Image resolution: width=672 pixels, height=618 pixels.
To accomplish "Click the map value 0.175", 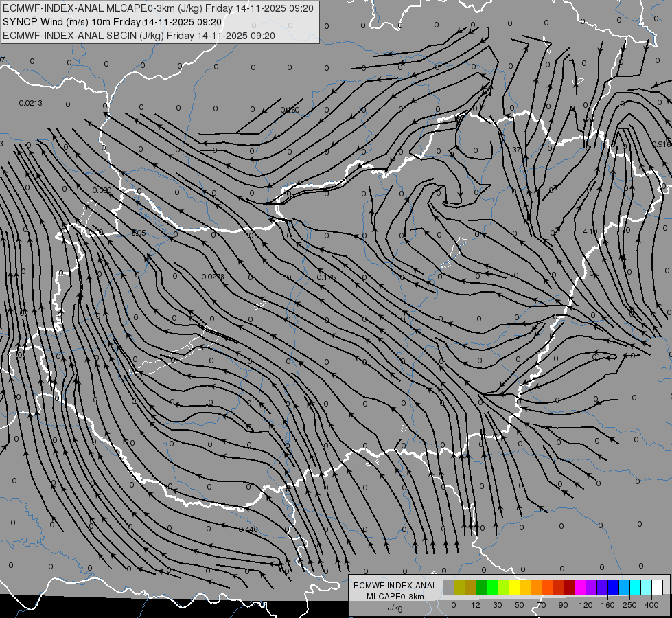I will click(327, 277).
